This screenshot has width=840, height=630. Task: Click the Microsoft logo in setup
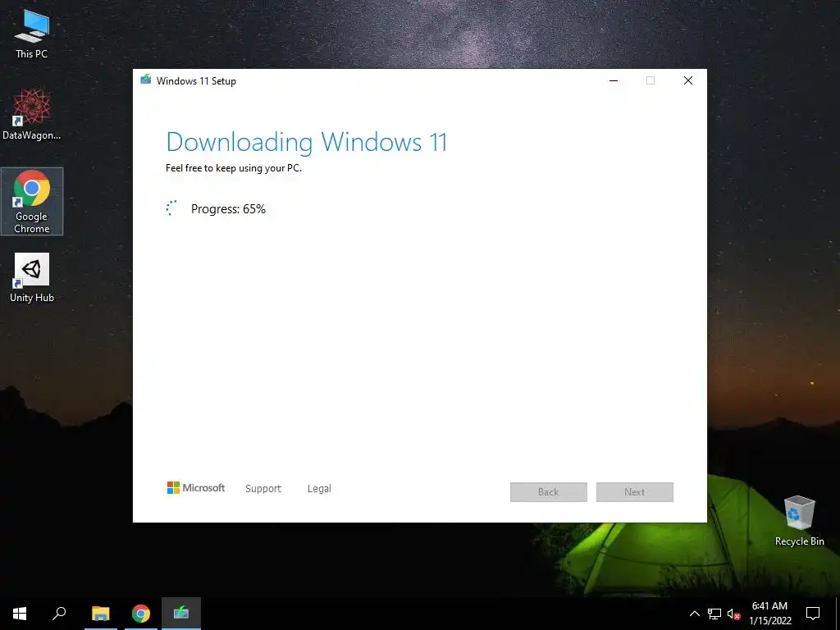[195, 487]
